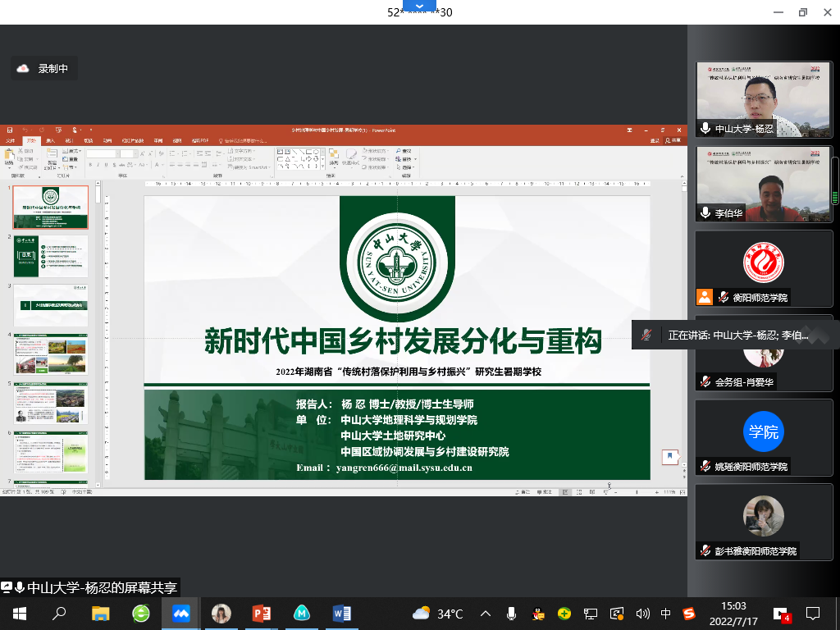Open the QQ penguin tray icon

coord(538,614)
